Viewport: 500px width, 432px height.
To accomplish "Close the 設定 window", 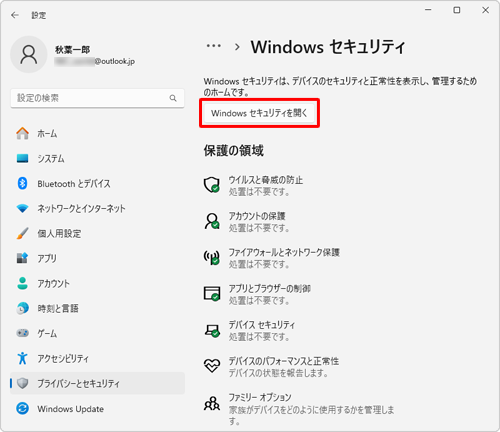I will coord(485,10).
